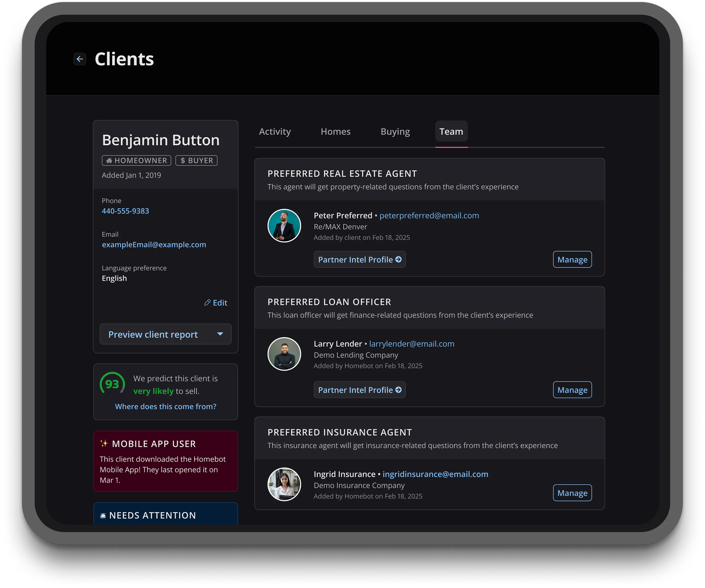The height and width of the screenshot is (588, 705).
Task: Switch to the Homes tab
Action: coord(335,131)
